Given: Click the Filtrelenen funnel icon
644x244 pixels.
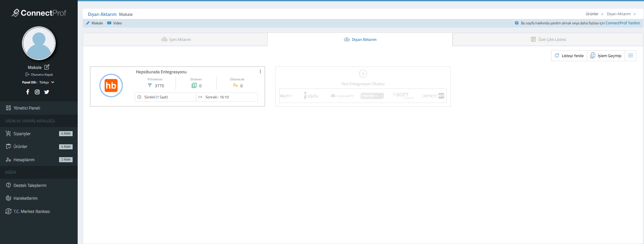Looking at the screenshot, I should 150,86.
